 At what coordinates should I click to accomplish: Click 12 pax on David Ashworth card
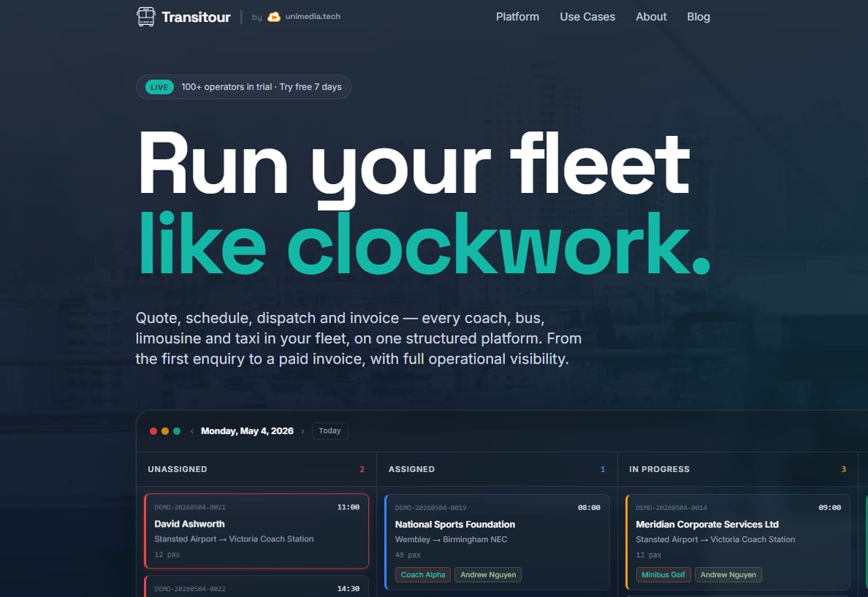coord(167,555)
